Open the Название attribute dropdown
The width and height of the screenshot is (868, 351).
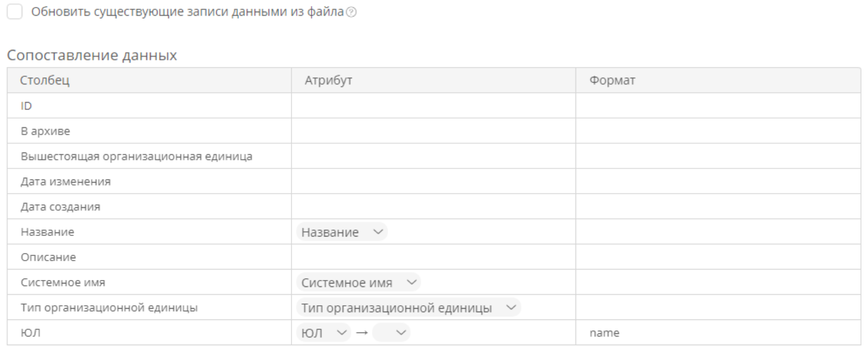point(342,232)
